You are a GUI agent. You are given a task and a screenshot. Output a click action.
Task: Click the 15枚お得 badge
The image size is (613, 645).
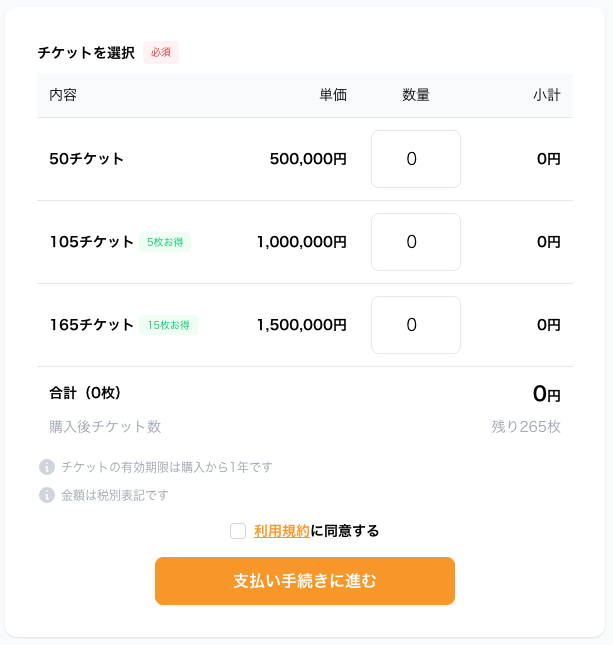pos(169,325)
